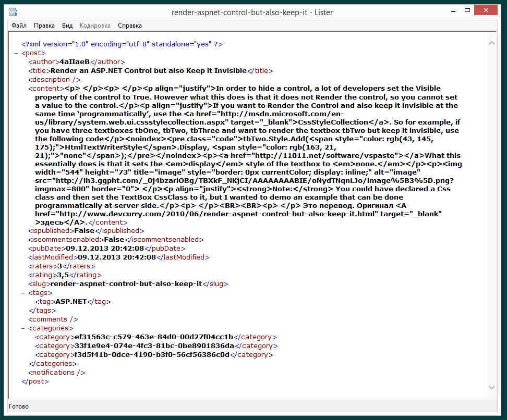Screen dimensions: 507x420
Task: Click the lastModified date value
Action: [117, 257]
